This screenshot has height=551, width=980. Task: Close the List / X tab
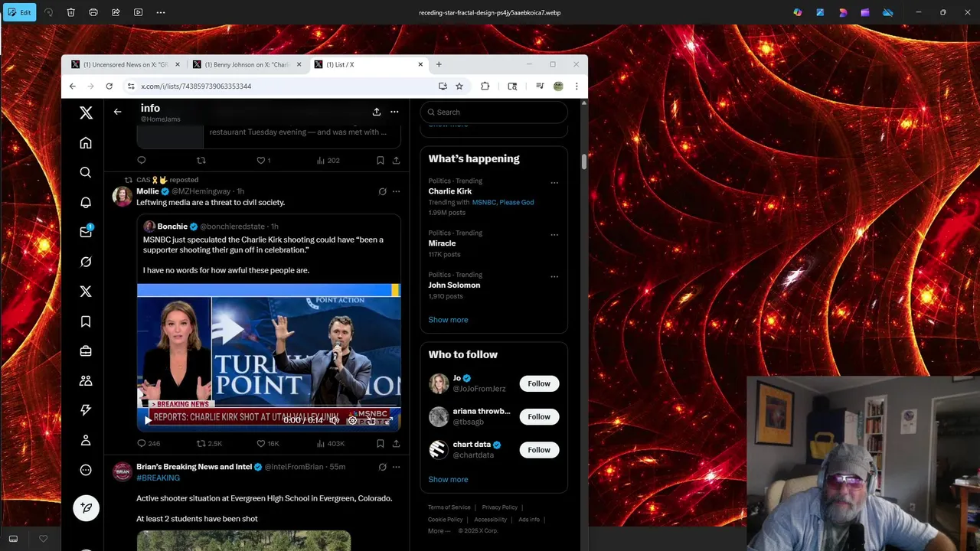coord(420,64)
